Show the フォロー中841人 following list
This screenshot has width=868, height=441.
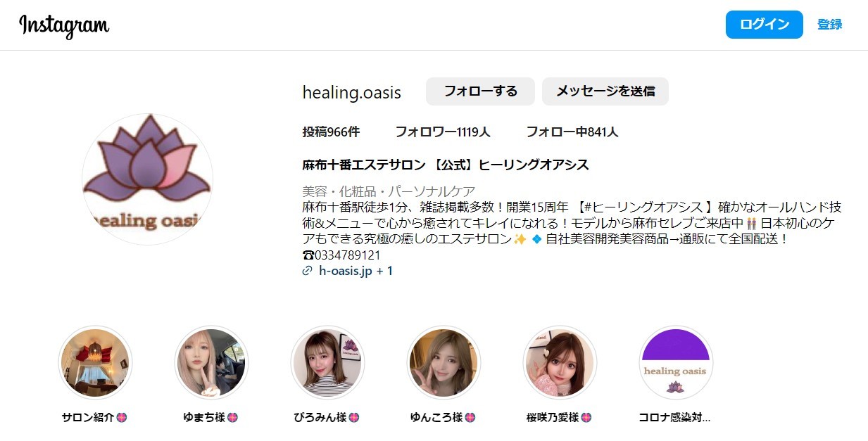tap(572, 132)
